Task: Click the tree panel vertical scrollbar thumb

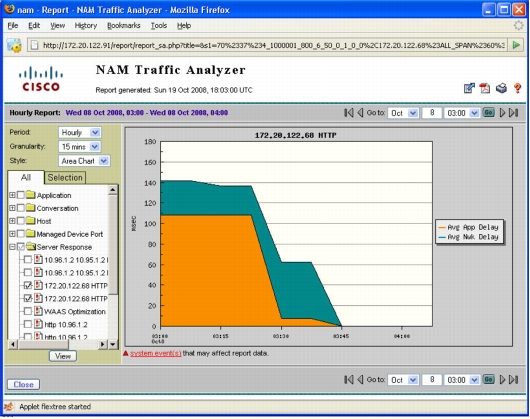Action: 113,245
